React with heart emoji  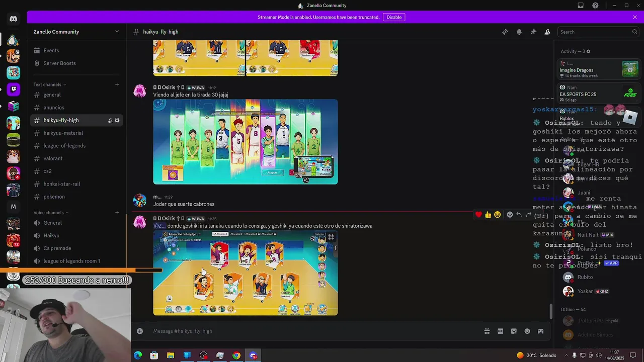478,215
